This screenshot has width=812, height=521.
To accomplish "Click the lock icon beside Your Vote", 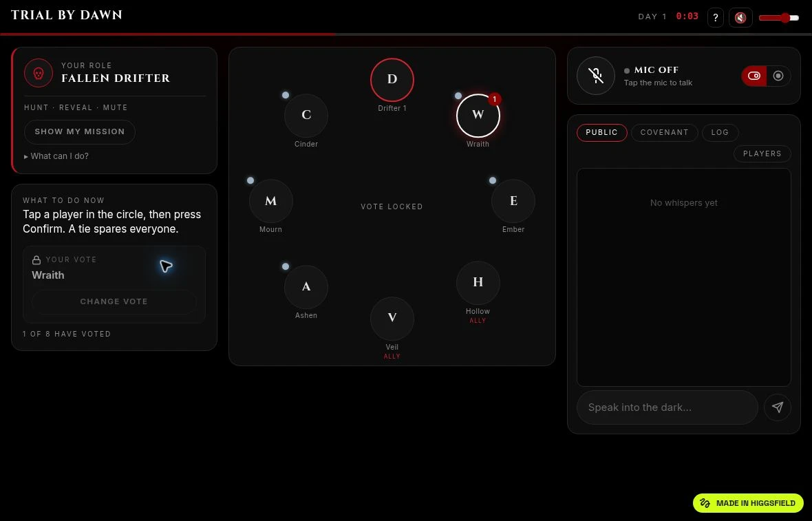I will click(x=36, y=260).
